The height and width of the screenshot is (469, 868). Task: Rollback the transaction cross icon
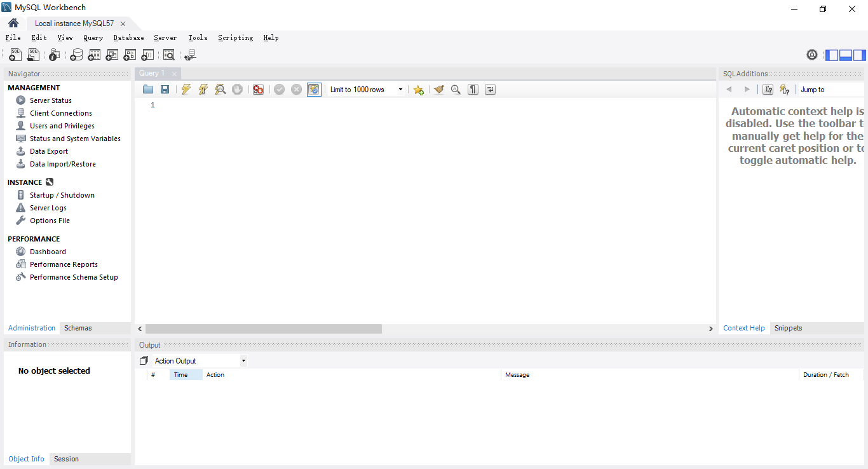pyautogui.click(x=296, y=90)
